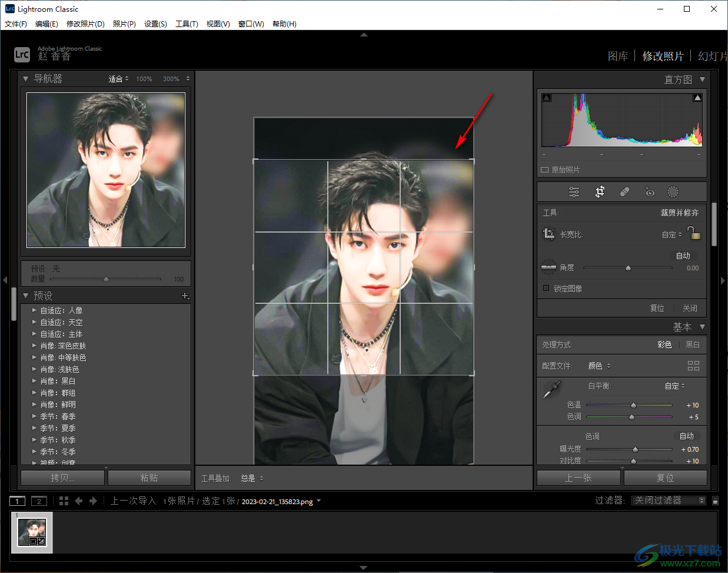Screen dimensions: 728x573
Task: Open the profile browser grid icon
Action: point(693,366)
